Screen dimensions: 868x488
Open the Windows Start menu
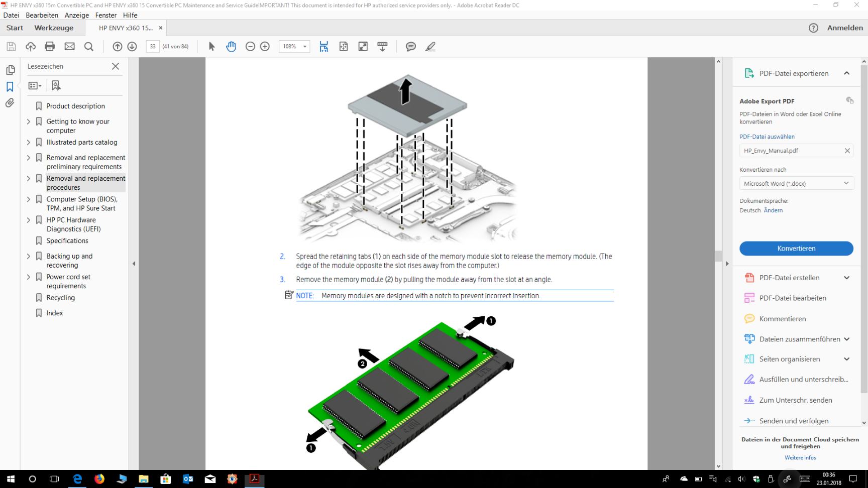11,479
